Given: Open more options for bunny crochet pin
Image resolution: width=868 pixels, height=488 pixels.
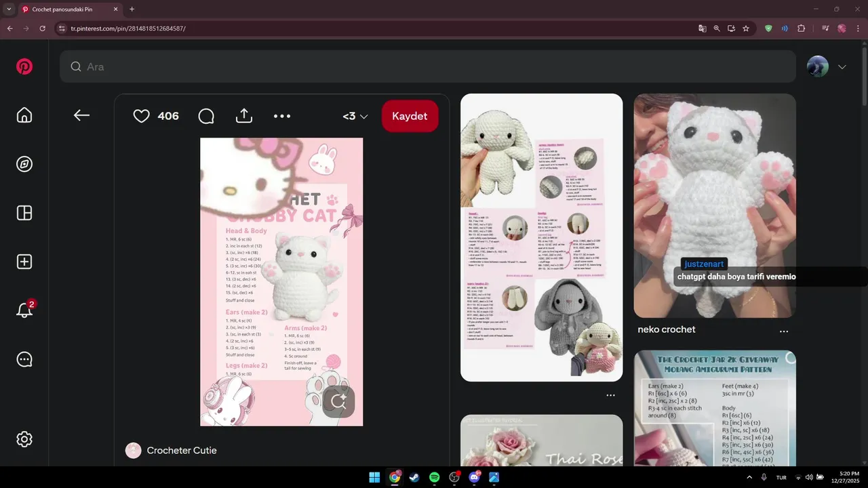Looking at the screenshot, I should pyautogui.click(x=610, y=395).
